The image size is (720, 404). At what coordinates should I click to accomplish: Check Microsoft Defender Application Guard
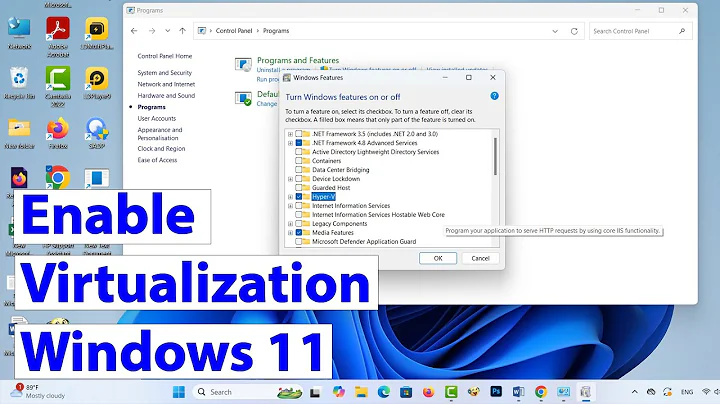298,241
